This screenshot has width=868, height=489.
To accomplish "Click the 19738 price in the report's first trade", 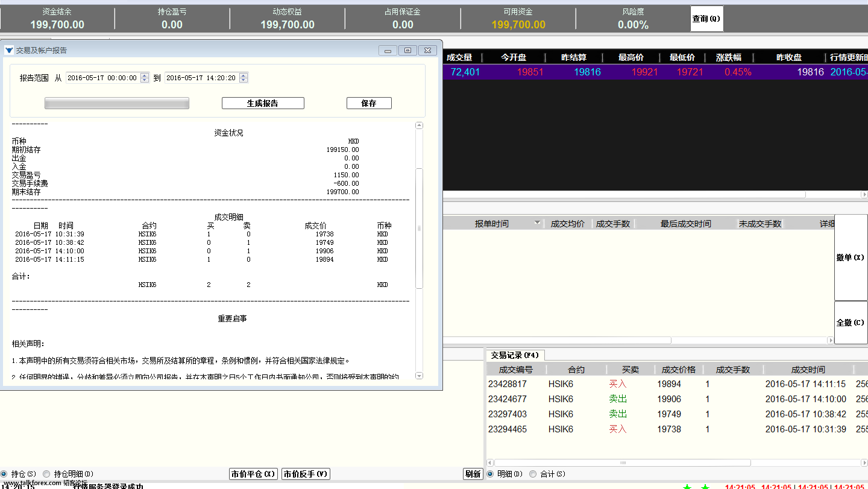I will coord(324,235).
